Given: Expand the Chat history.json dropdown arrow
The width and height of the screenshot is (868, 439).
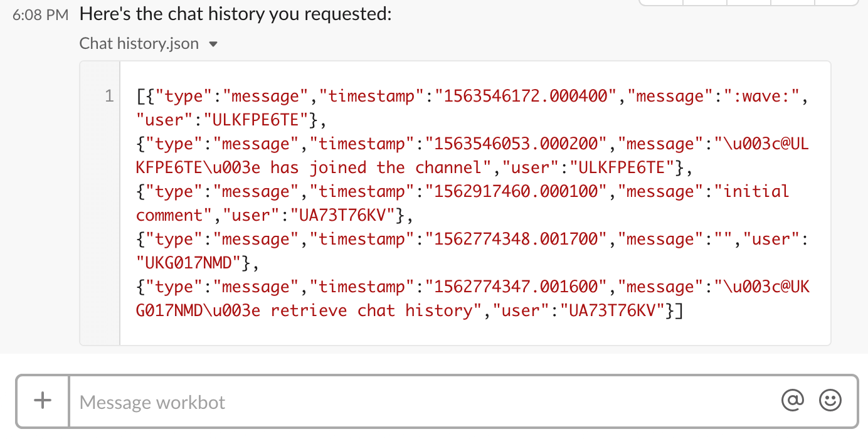Looking at the screenshot, I should 213,44.
